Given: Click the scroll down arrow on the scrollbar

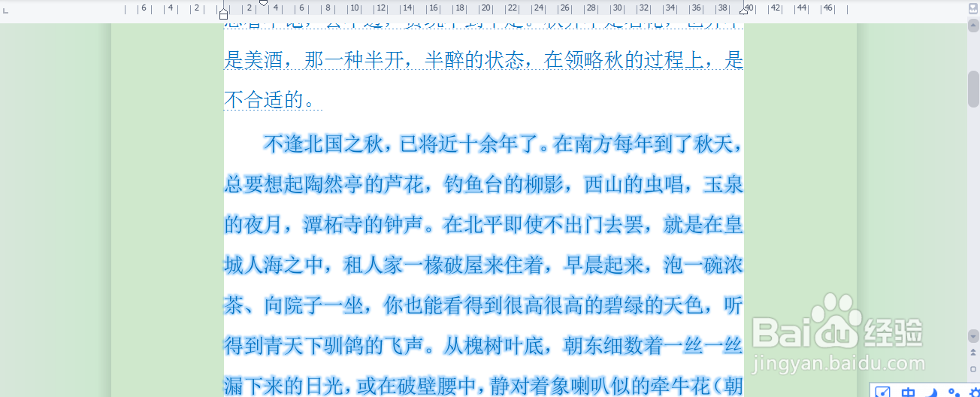Looking at the screenshot, I should [x=973, y=335].
